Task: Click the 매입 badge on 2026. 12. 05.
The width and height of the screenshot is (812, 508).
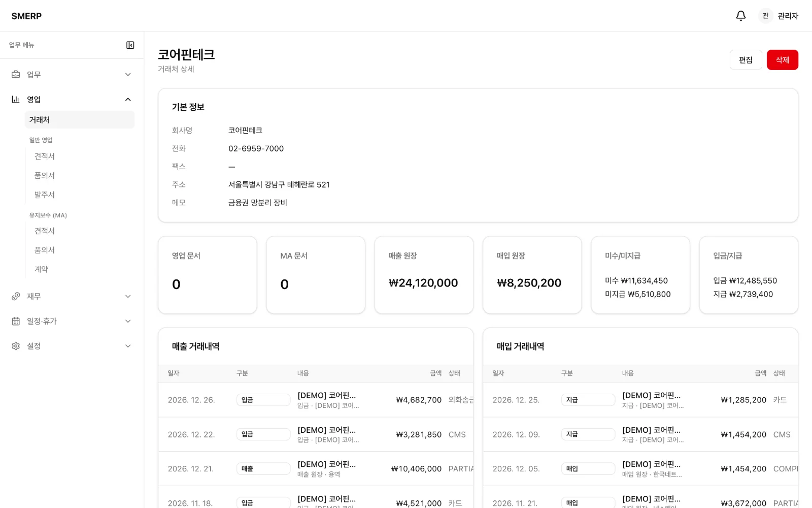Action: tap(588, 469)
